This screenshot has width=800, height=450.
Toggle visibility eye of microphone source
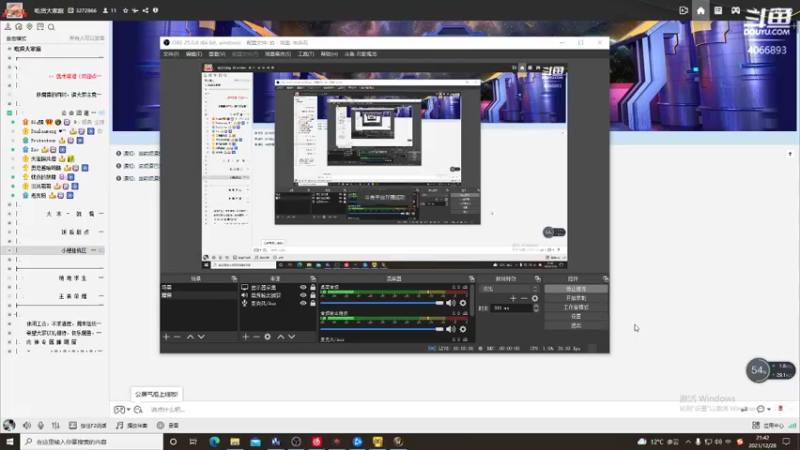point(303,303)
